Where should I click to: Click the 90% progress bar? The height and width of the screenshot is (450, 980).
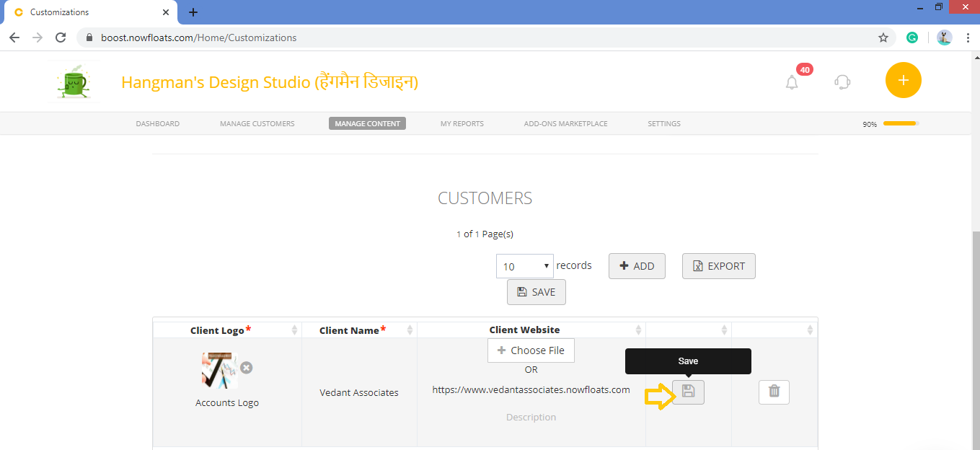coord(901,123)
